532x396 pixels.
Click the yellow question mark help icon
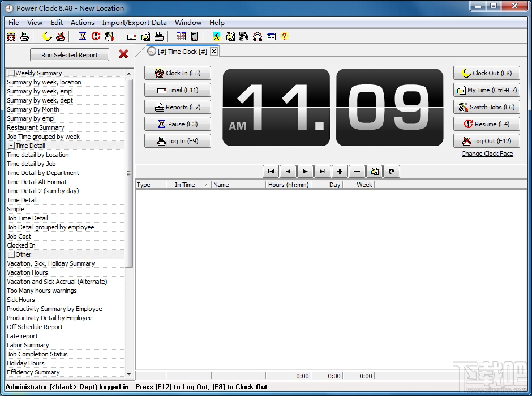284,36
